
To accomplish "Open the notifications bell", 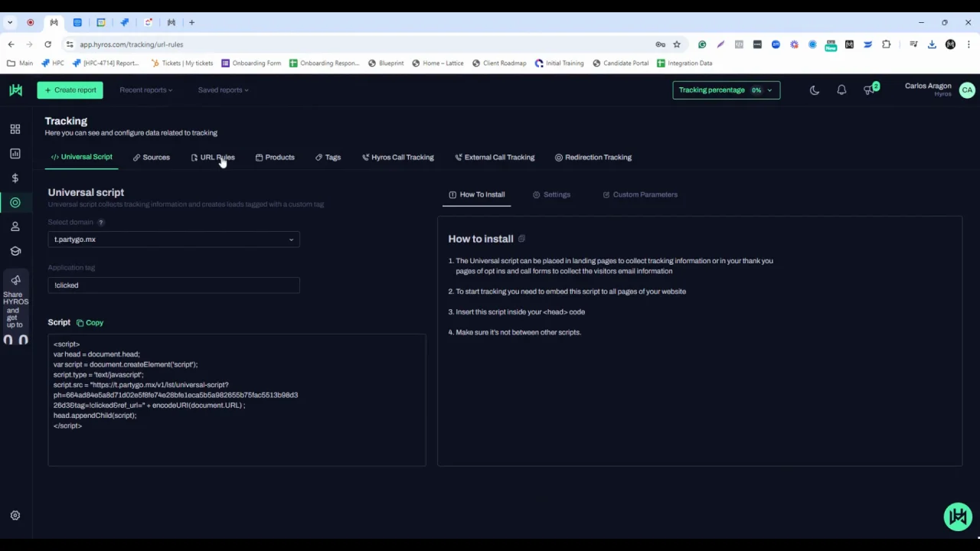I will tap(841, 90).
